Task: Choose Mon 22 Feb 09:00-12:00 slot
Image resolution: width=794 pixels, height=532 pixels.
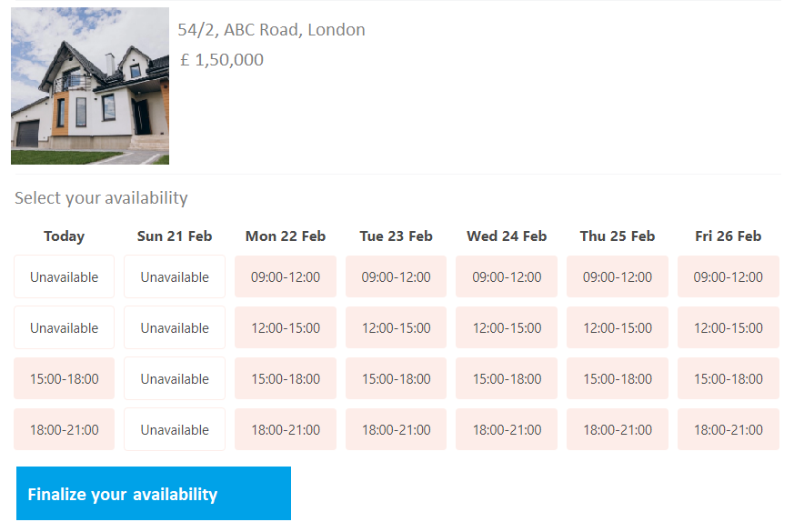Action: 286,276
